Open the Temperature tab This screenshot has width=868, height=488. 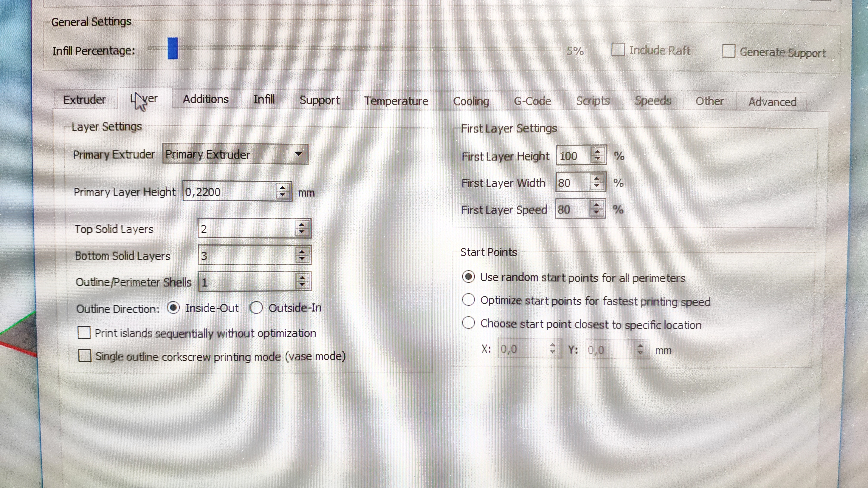pyautogui.click(x=396, y=101)
